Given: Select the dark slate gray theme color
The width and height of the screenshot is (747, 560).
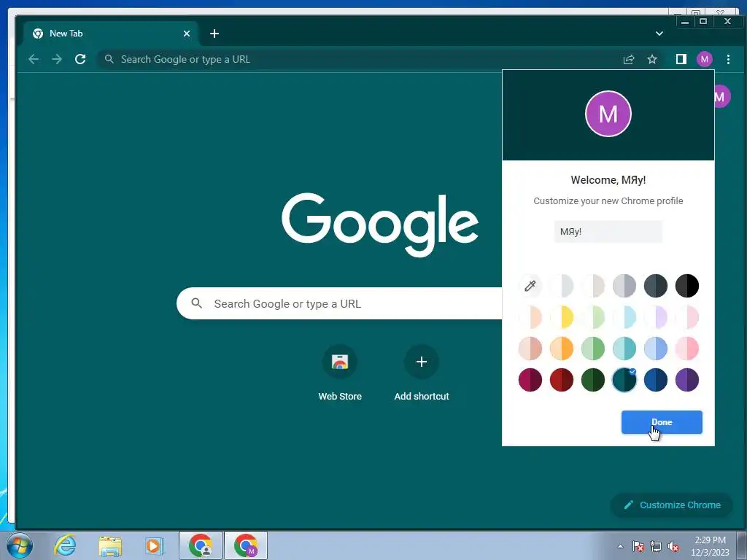Looking at the screenshot, I should pos(656,286).
